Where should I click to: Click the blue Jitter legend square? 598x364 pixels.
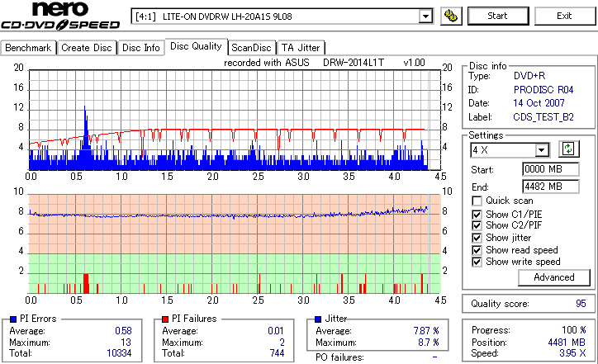(319, 319)
